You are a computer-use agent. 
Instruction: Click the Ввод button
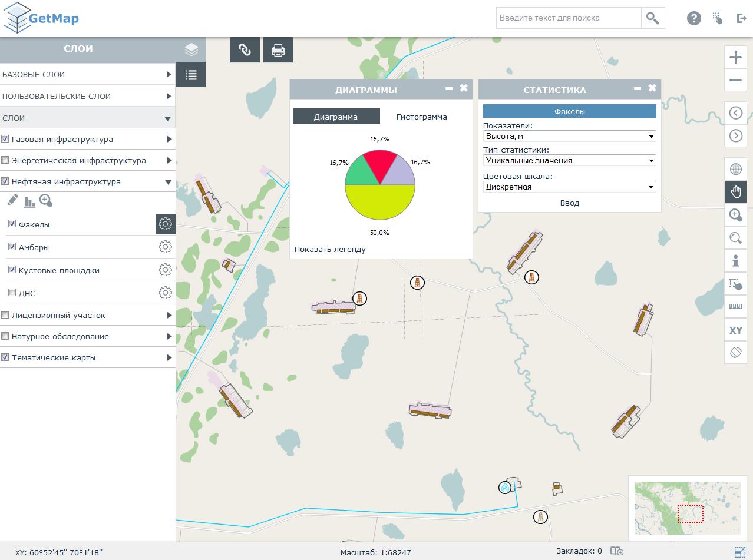tap(569, 203)
